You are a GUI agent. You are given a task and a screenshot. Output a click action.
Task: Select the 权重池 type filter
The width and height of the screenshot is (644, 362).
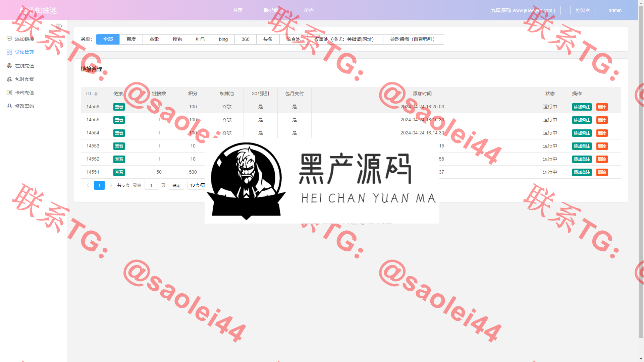point(345,39)
